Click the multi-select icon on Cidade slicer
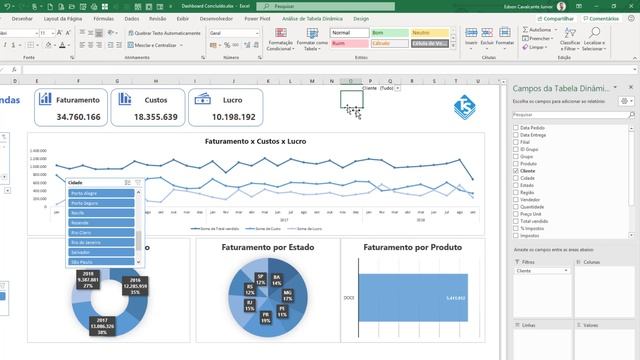640x360 pixels. pyautogui.click(x=128, y=182)
